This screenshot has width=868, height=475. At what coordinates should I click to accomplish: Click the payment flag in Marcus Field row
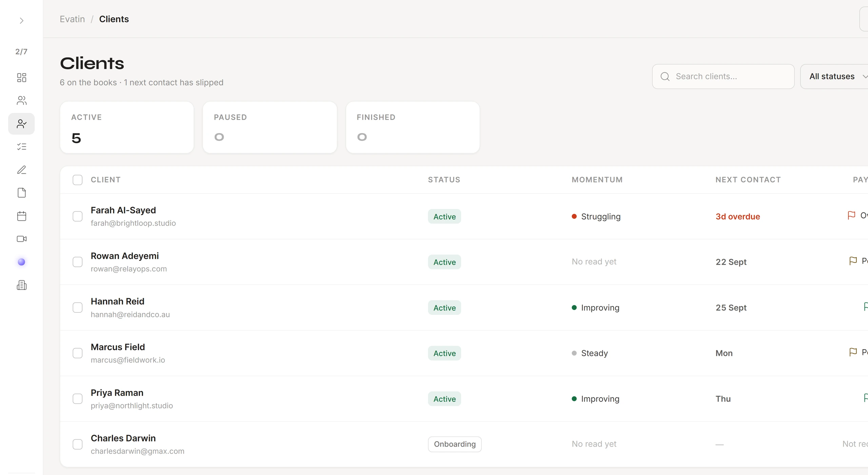tap(853, 352)
